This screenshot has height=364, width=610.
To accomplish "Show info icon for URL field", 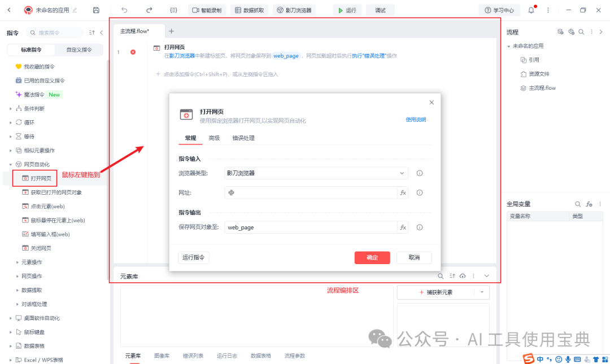I will coord(419,192).
